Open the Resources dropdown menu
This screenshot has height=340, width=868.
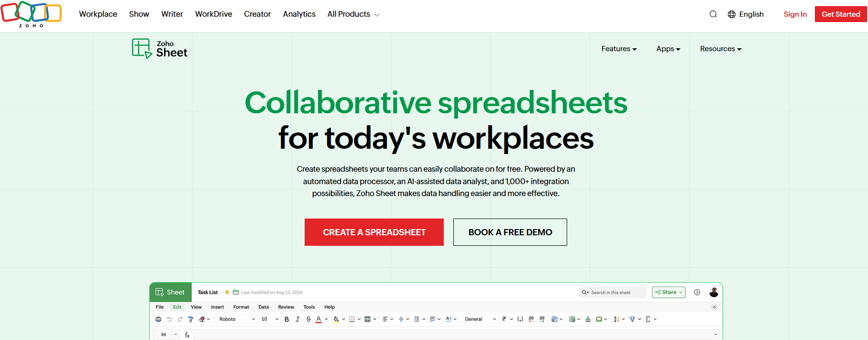click(721, 49)
